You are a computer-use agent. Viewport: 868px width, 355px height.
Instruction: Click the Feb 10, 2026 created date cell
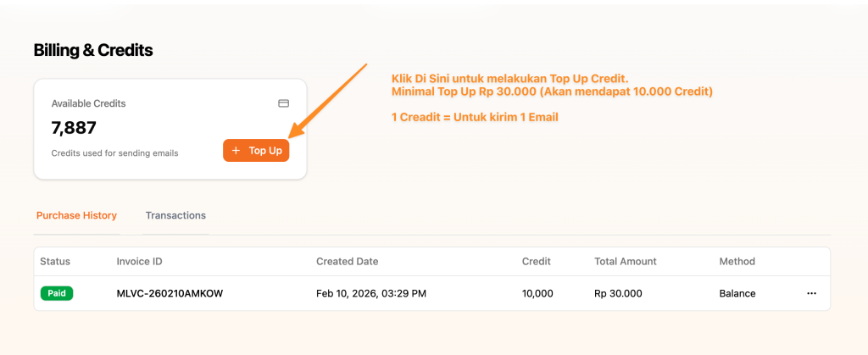tap(370, 293)
